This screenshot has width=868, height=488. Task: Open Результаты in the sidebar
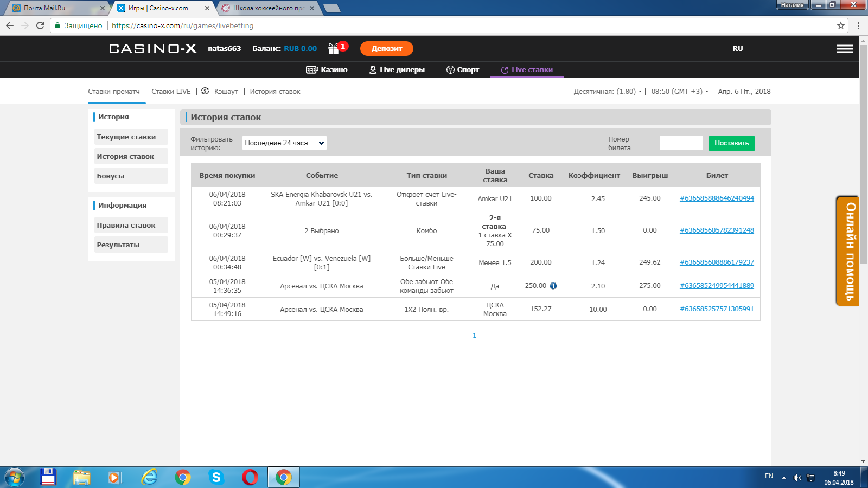131,245
